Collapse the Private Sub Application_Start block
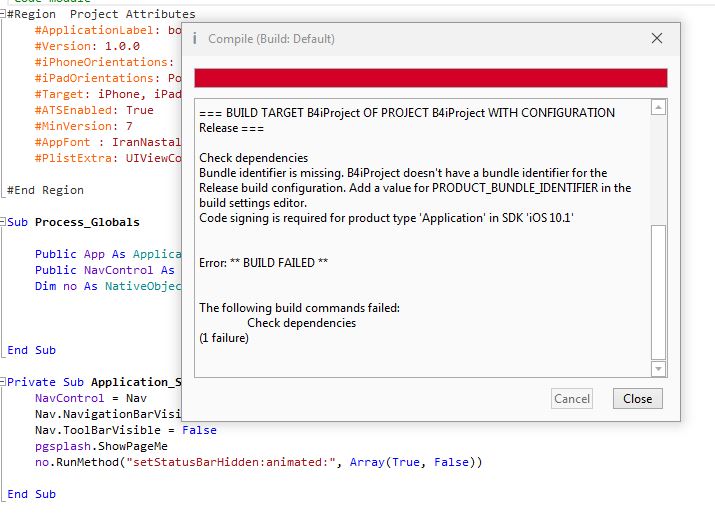 [x=3, y=382]
